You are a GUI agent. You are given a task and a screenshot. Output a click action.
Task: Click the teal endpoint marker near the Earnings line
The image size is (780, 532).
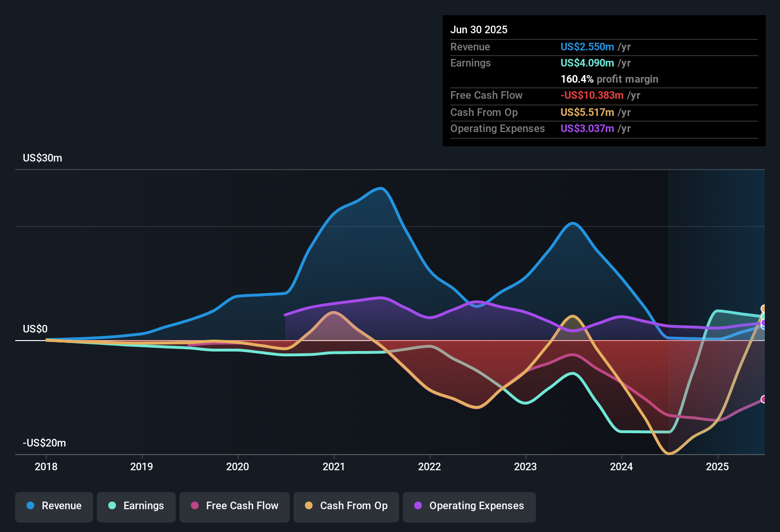pyautogui.click(x=763, y=316)
